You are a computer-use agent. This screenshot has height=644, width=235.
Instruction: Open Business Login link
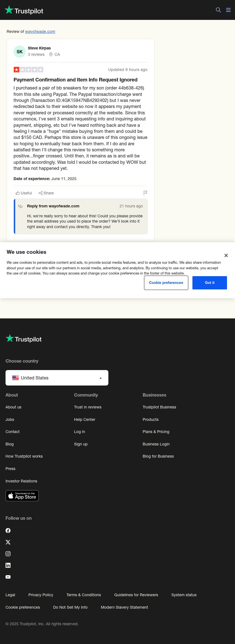[156, 444]
